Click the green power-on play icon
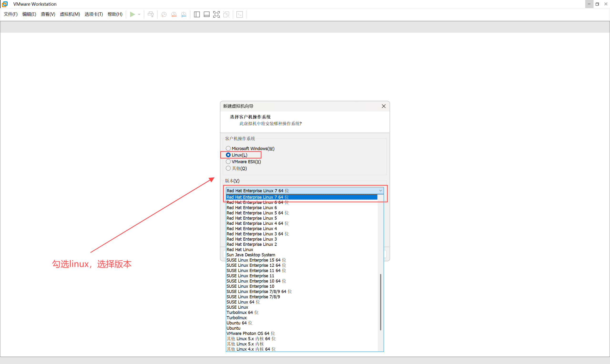Image resolution: width=610 pixels, height=364 pixels. click(132, 15)
